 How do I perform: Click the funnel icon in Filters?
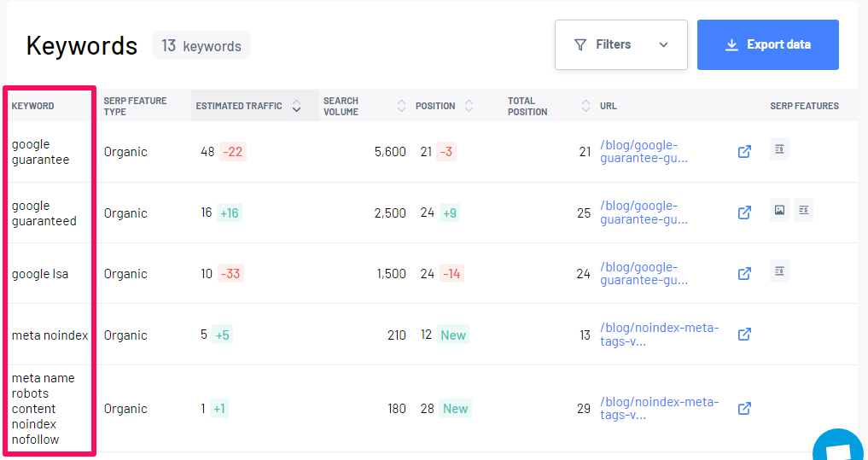click(580, 45)
